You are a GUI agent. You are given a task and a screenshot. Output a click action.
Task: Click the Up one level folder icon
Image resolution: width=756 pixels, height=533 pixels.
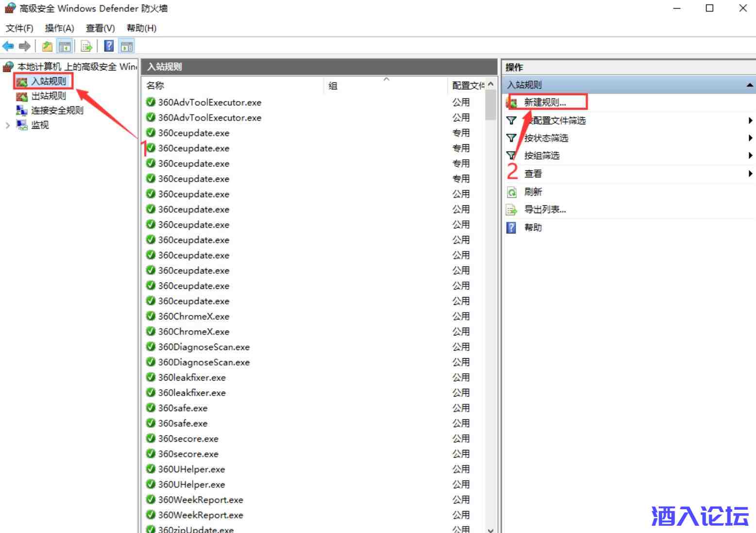(47, 46)
